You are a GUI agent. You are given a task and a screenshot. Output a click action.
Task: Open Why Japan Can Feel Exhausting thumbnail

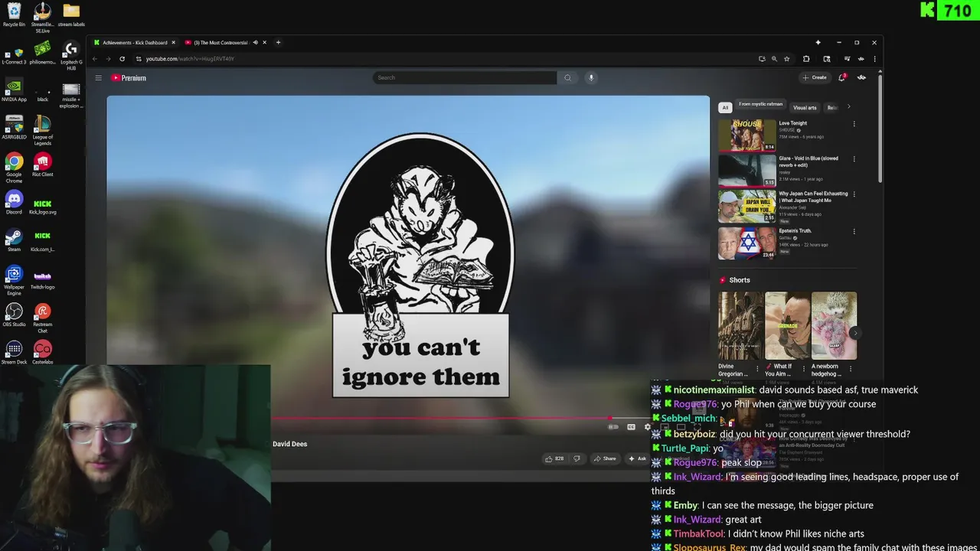[x=746, y=207]
